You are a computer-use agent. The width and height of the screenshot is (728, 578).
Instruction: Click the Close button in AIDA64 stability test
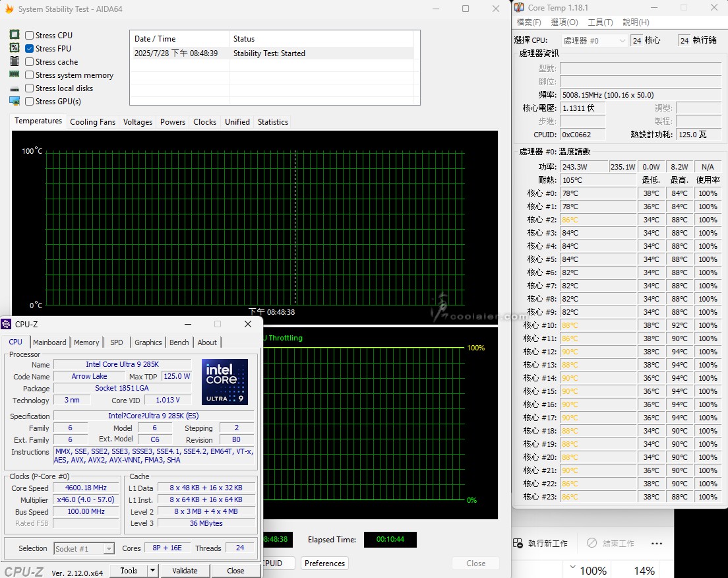tap(476, 563)
